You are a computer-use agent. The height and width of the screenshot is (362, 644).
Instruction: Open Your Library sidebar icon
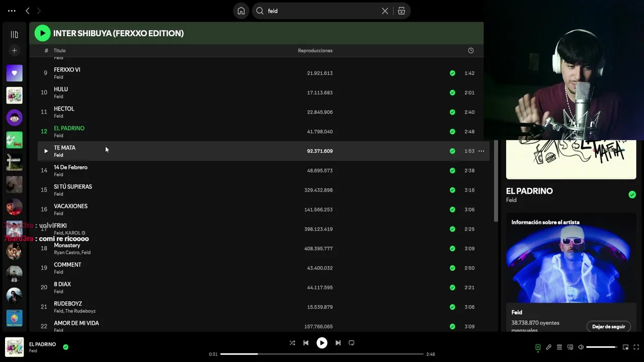pyautogui.click(x=14, y=34)
